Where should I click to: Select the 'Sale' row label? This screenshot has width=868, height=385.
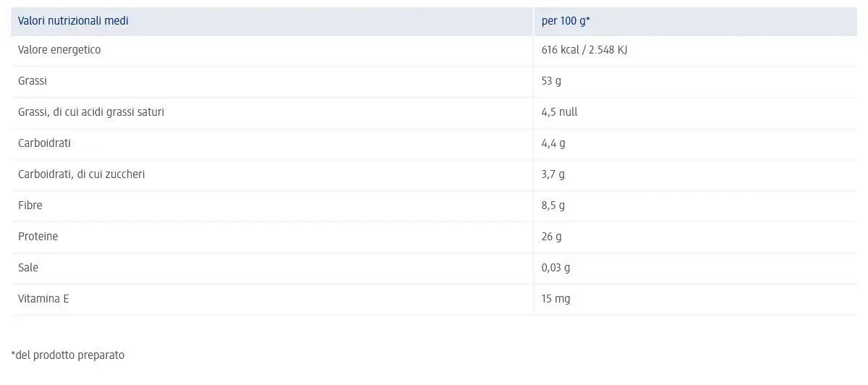tap(28, 268)
